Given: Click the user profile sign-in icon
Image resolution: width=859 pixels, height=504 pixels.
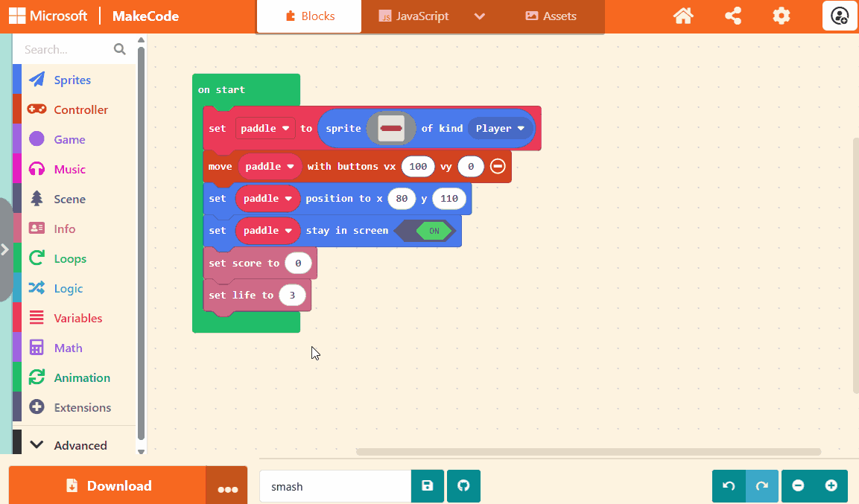Looking at the screenshot, I should coord(840,16).
